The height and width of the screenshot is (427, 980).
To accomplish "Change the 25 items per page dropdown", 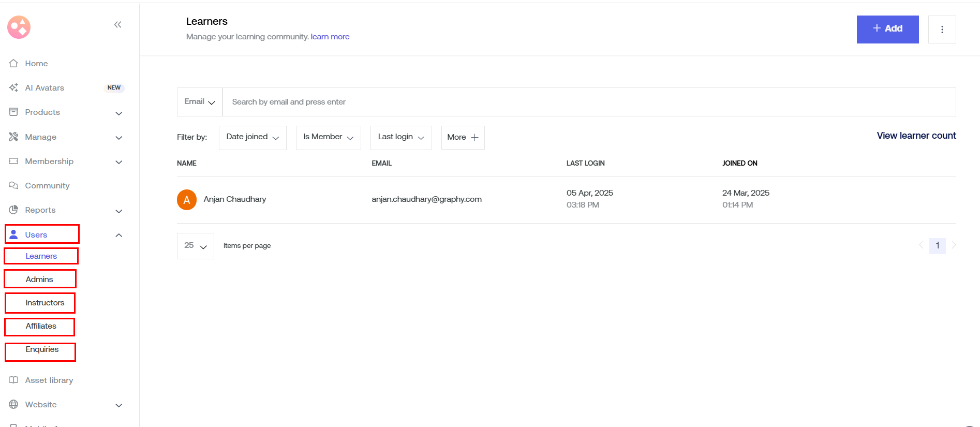I will (x=195, y=246).
